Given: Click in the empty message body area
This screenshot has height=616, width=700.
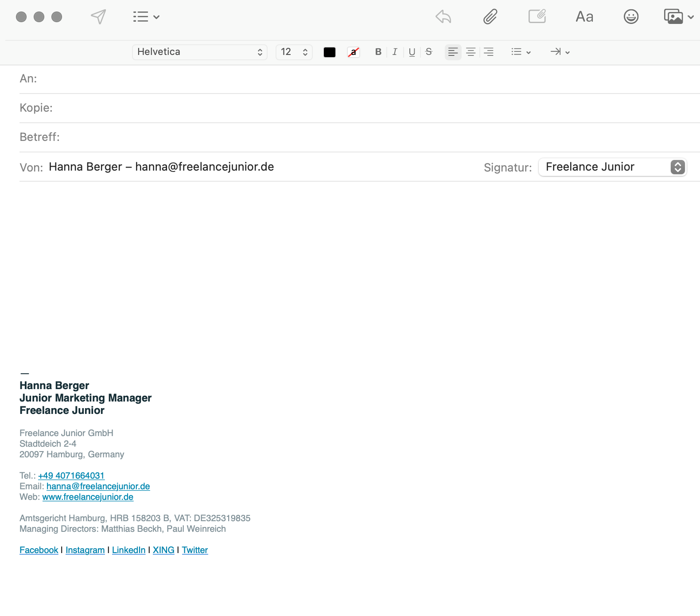Looking at the screenshot, I should 350,275.
